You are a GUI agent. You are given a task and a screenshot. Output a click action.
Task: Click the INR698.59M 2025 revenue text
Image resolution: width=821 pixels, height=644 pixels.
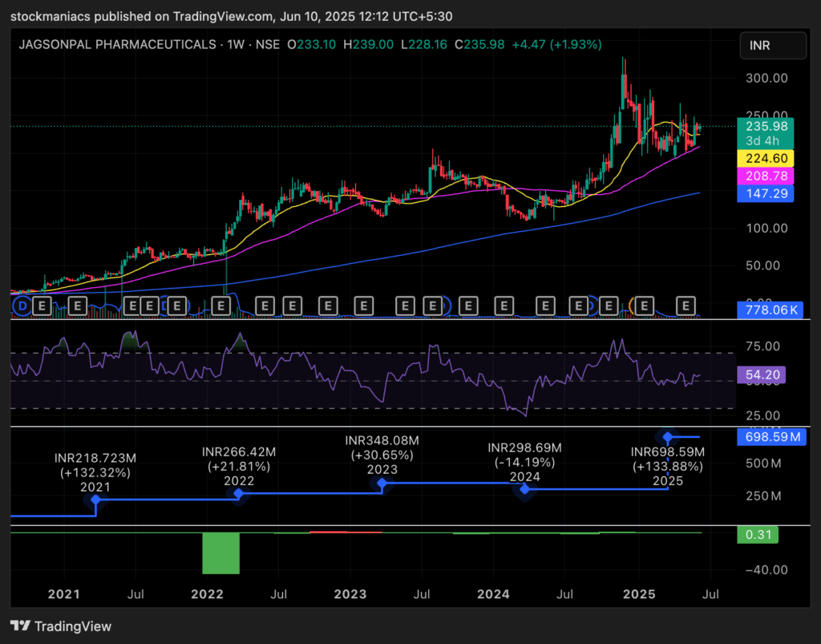668,452
